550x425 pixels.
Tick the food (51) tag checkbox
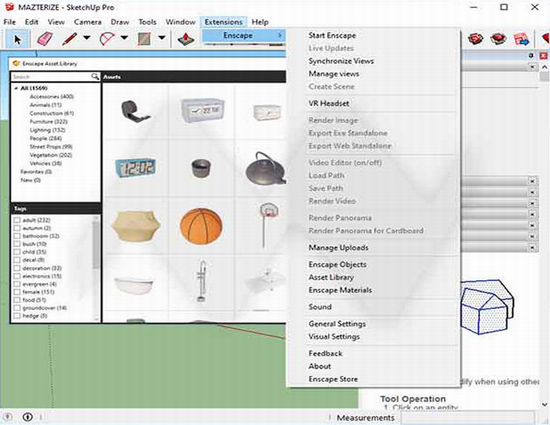pos(16,300)
